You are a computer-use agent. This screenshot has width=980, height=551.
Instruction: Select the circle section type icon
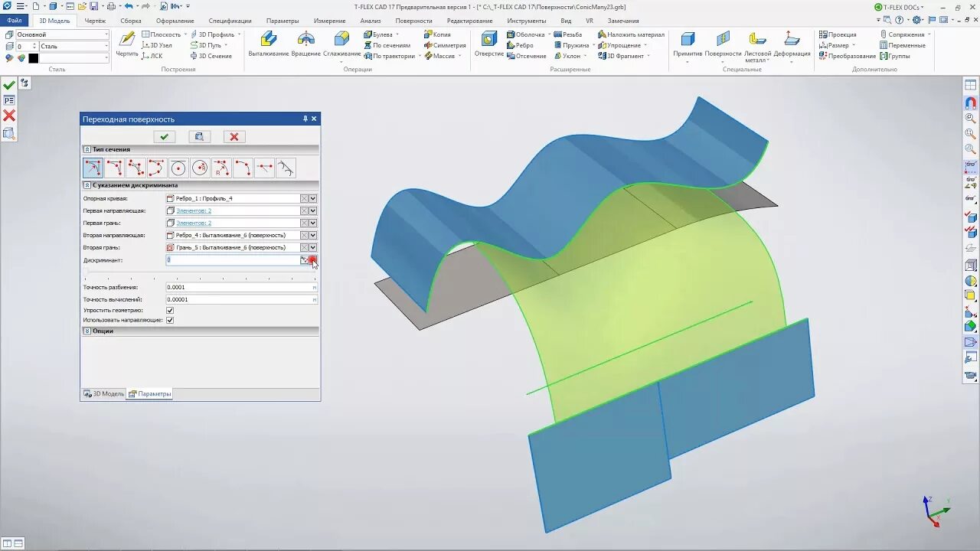[x=178, y=168]
